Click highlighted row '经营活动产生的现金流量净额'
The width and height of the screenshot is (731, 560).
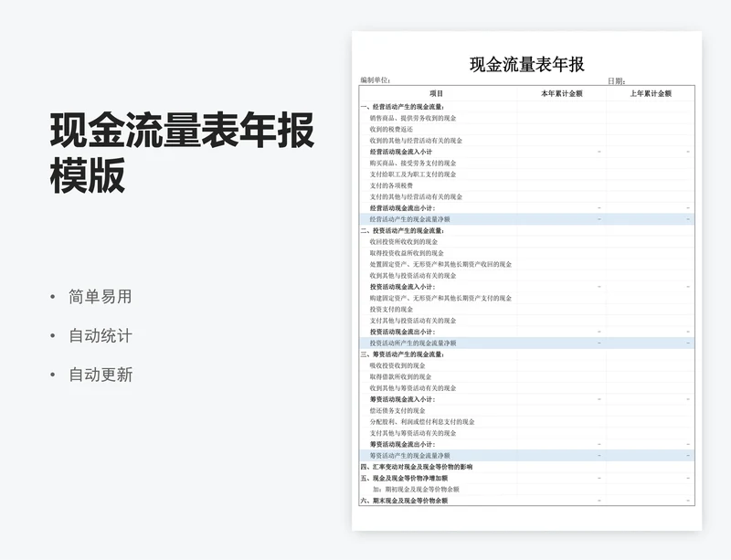point(527,219)
